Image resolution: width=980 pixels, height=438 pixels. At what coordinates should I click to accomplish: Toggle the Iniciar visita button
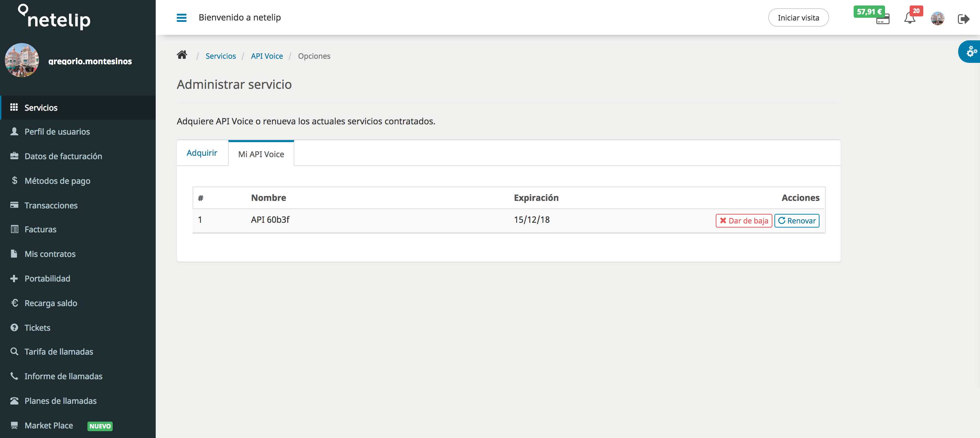point(798,17)
